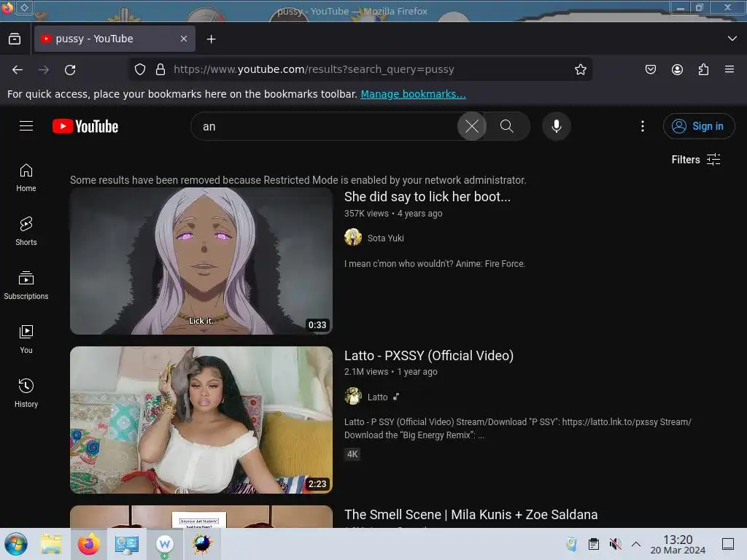Screen dimensions: 747x560
Task: Start voice search with microphone icon
Action: 556,126
